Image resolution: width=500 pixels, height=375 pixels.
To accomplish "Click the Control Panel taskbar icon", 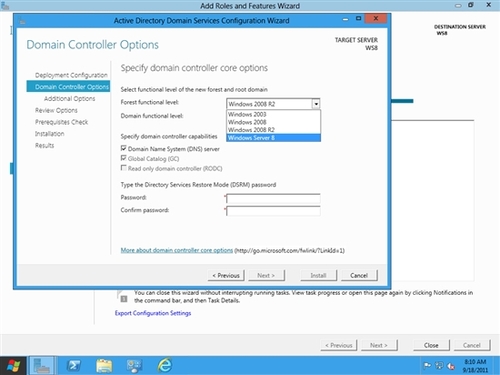I will click(134, 366).
